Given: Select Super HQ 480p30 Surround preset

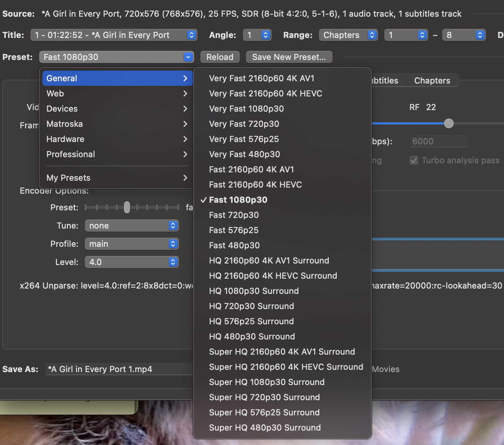Looking at the screenshot, I should pos(282,428).
